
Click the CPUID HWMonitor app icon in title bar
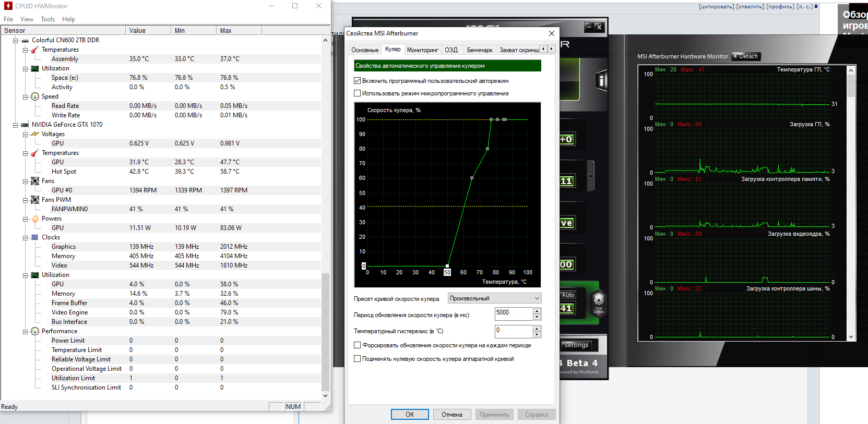[8, 6]
